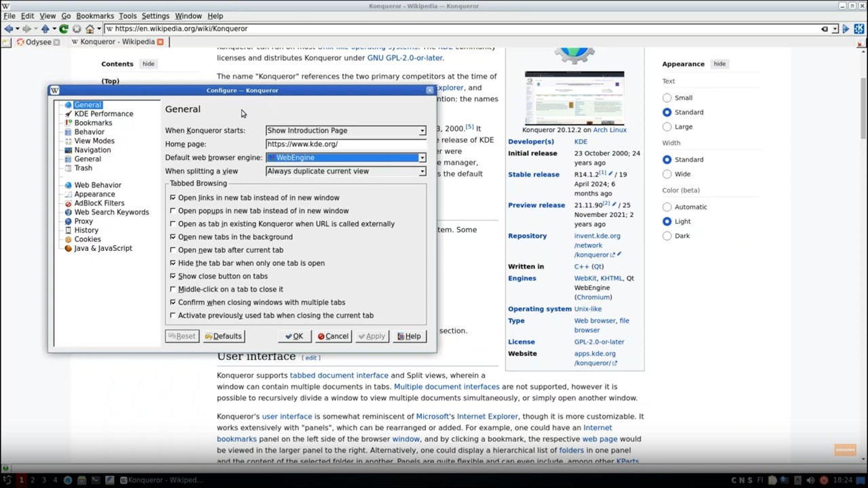Toggle Open popups in new tab checkbox
This screenshot has height=488, width=868.
(x=172, y=211)
